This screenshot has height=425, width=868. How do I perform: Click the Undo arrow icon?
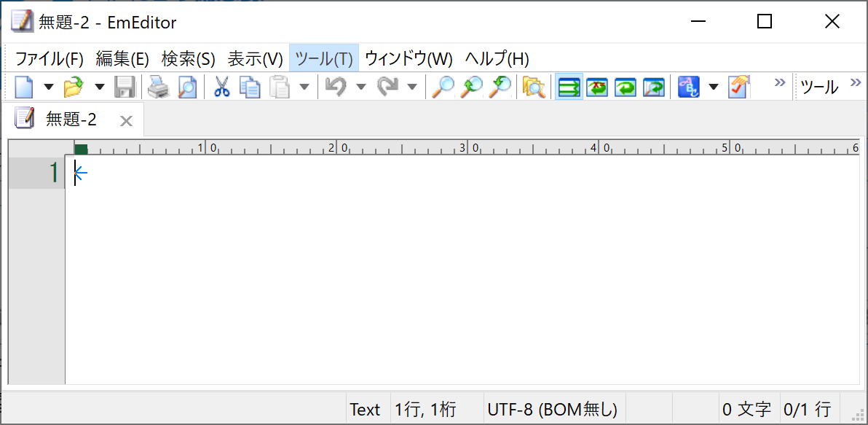click(335, 87)
